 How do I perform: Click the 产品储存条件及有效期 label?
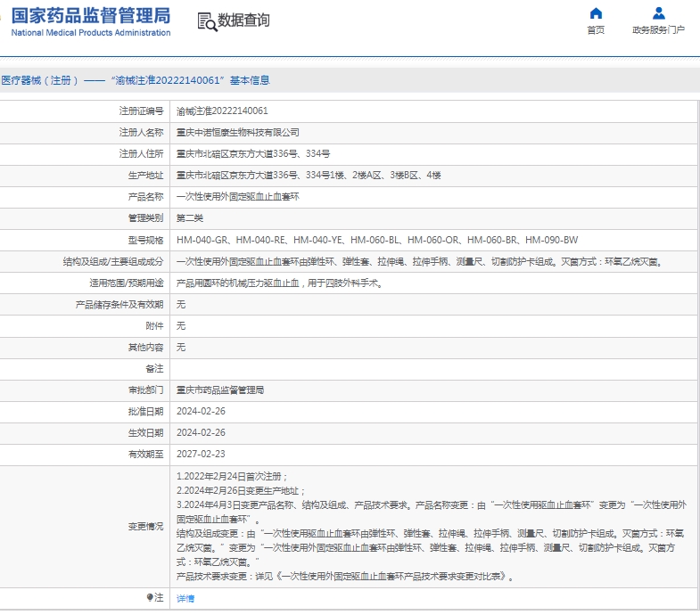click(x=119, y=305)
